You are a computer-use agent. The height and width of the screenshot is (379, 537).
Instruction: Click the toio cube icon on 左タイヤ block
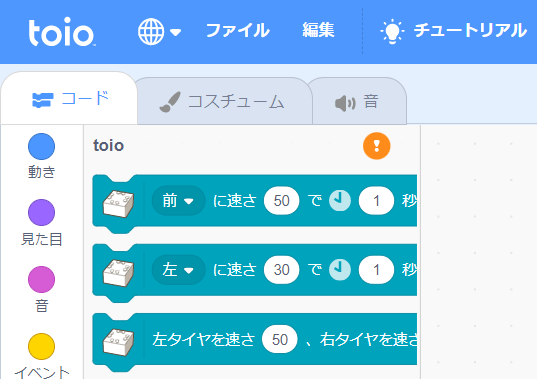coord(118,342)
